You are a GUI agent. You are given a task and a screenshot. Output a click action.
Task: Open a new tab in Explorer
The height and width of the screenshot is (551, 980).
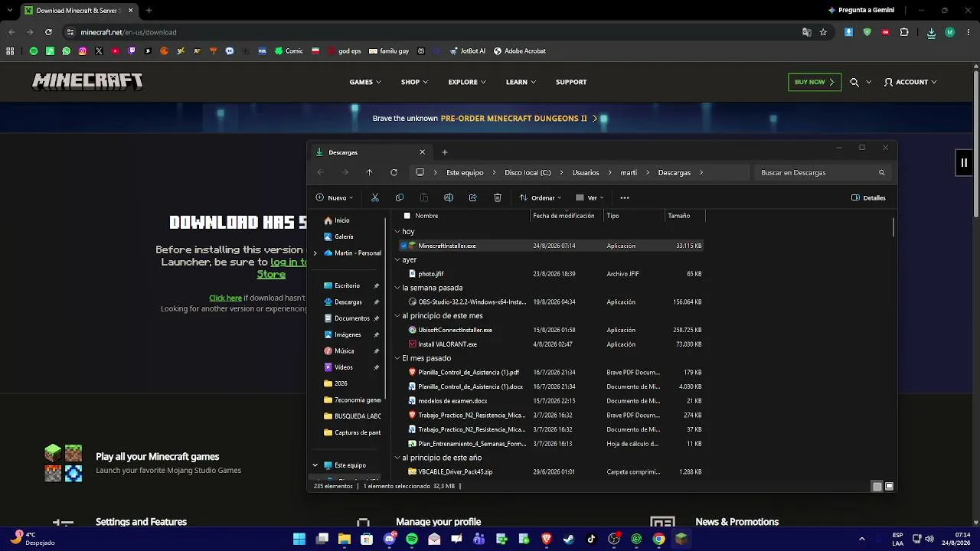[x=445, y=152]
